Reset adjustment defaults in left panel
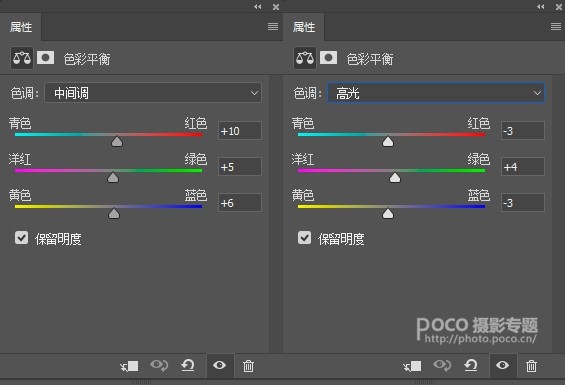Image resolution: width=565 pixels, height=385 pixels. coord(188,366)
